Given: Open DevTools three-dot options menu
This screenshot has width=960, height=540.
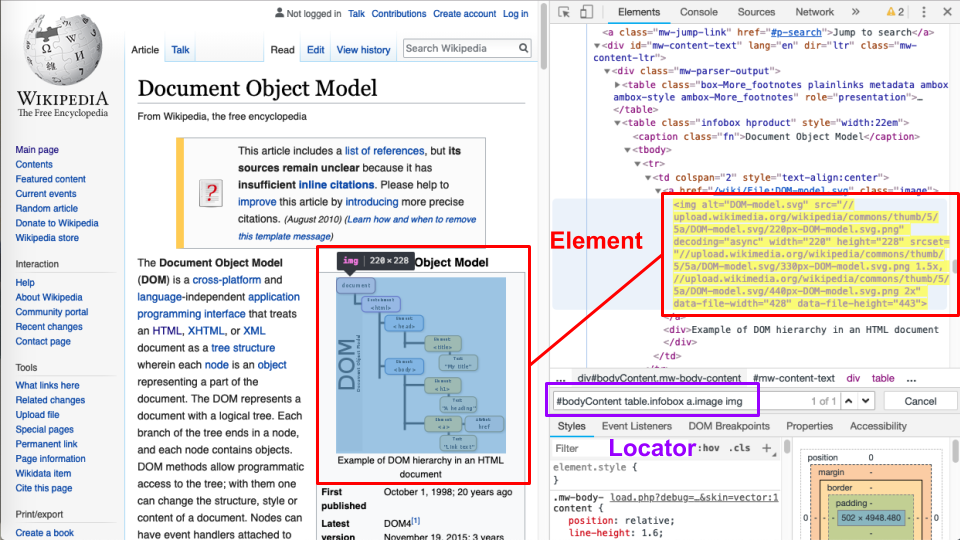Looking at the screenshot, I should point(924,12).
